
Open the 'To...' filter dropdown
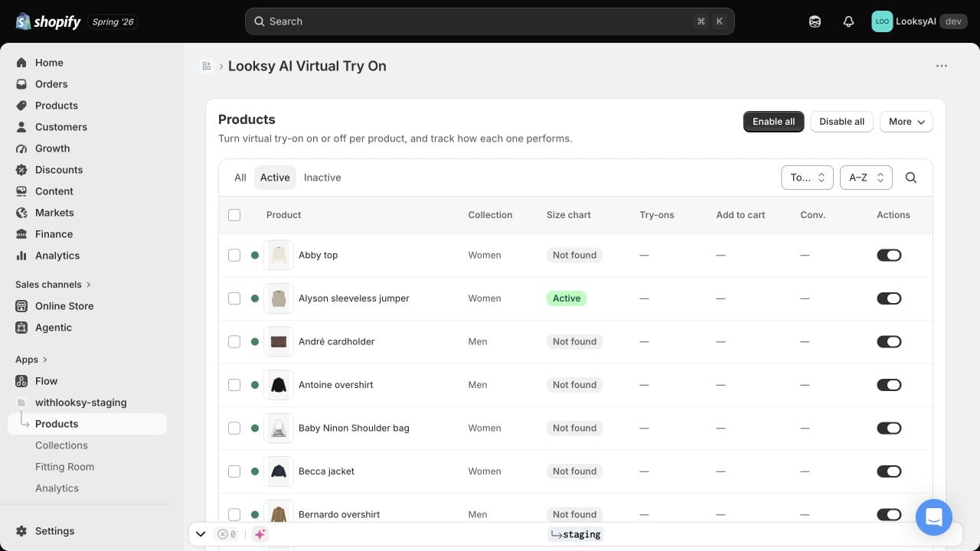point(807,178)
